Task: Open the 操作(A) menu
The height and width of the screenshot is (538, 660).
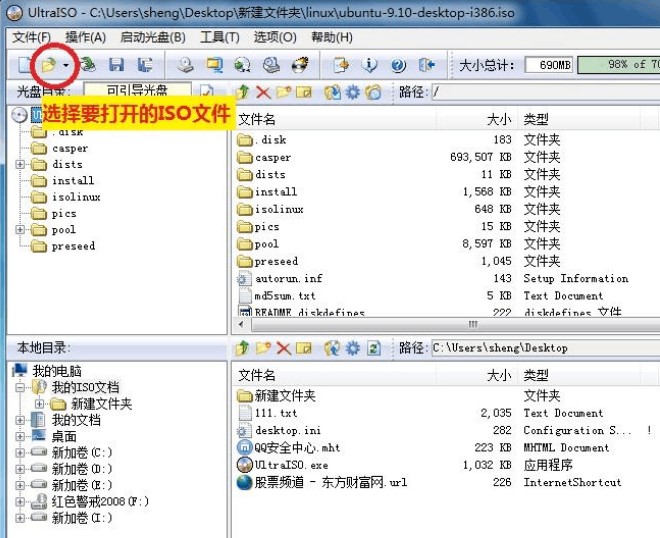Action: pos(85,37)
